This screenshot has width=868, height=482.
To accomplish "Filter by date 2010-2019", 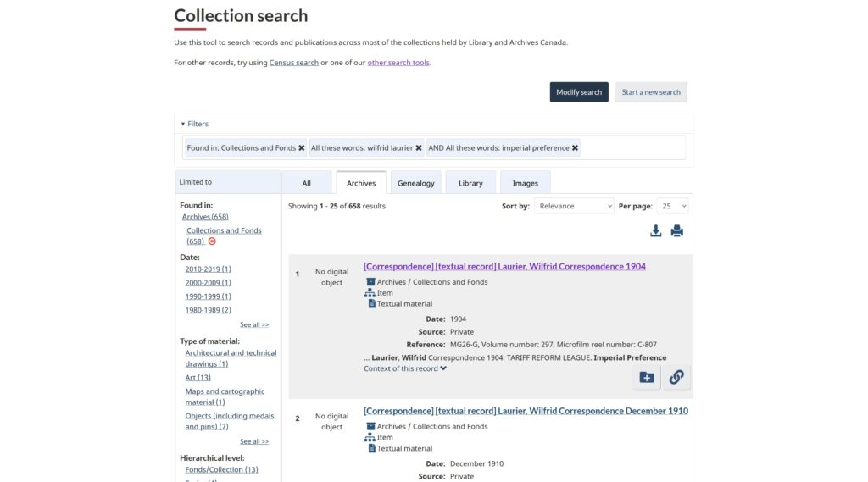I will pos(208,269).
